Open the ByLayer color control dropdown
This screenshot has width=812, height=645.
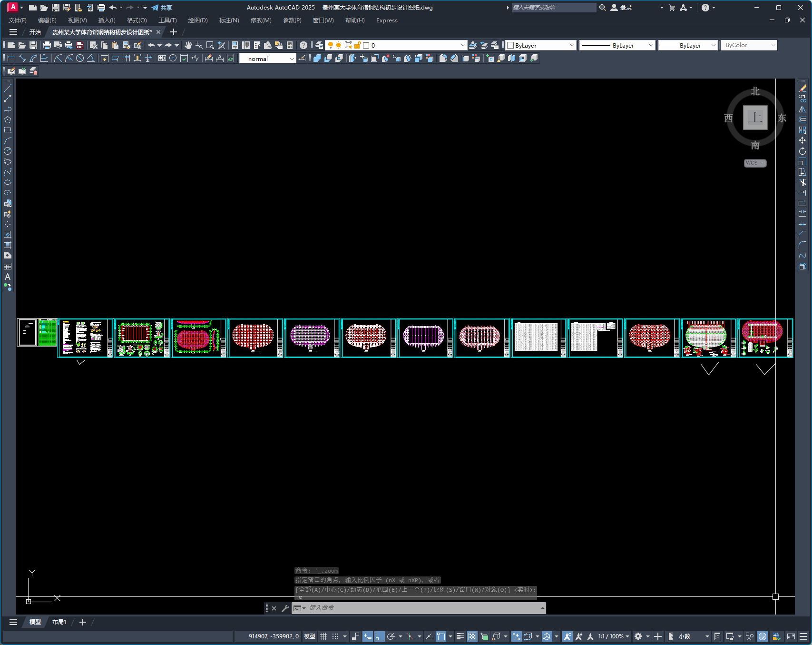click(x=572, y=45)
